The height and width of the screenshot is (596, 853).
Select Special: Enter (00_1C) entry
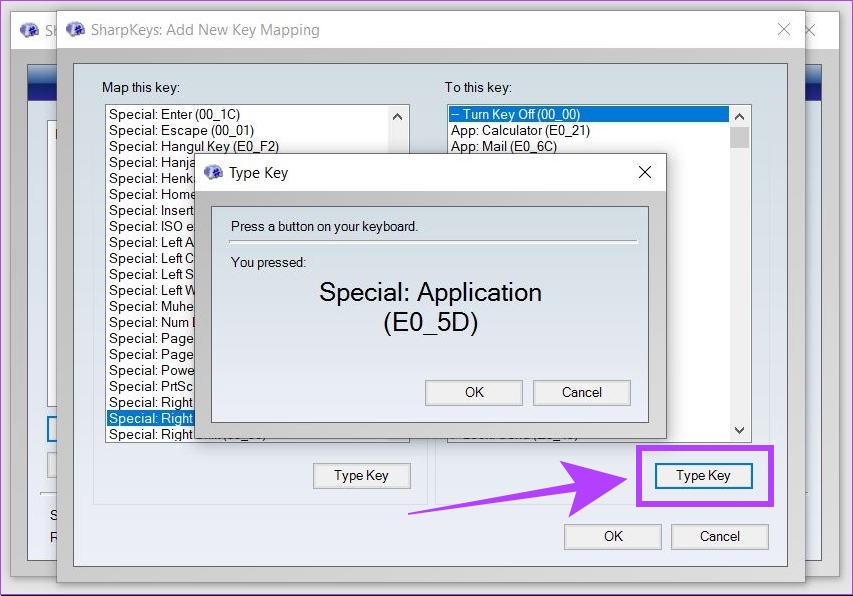pyautogui.click(x=248, y=114)
